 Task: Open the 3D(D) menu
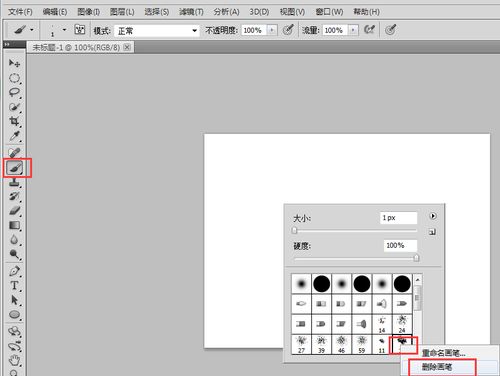pos(259,12)
